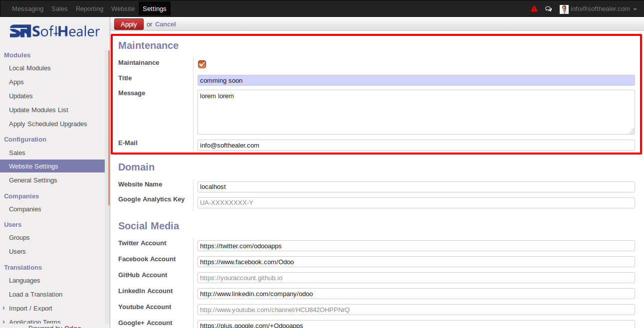Click the GitHub Account field
Viewport: 644px width, 328px height.
(416, 278)
